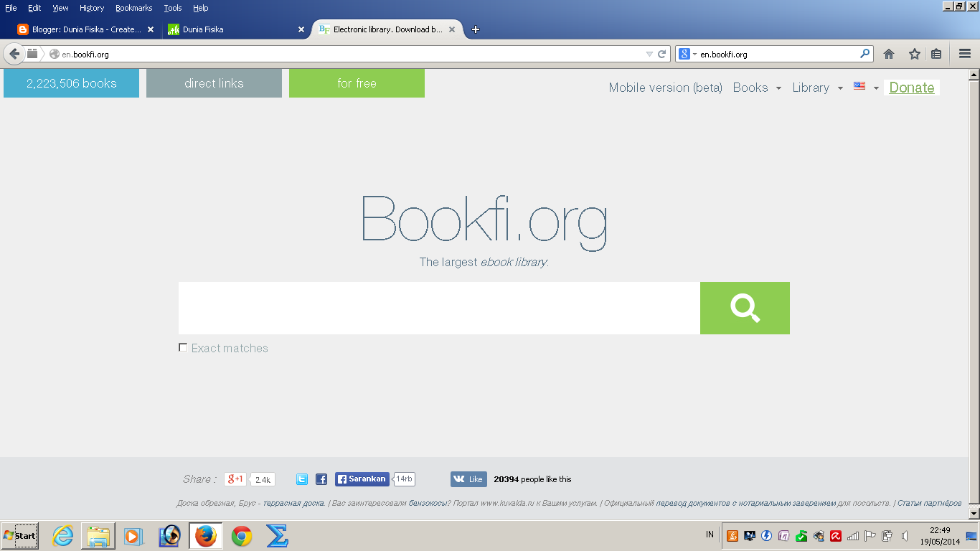Launch Internet Explorer from taskbar
The image size is (980, 551).
[63, 536]
